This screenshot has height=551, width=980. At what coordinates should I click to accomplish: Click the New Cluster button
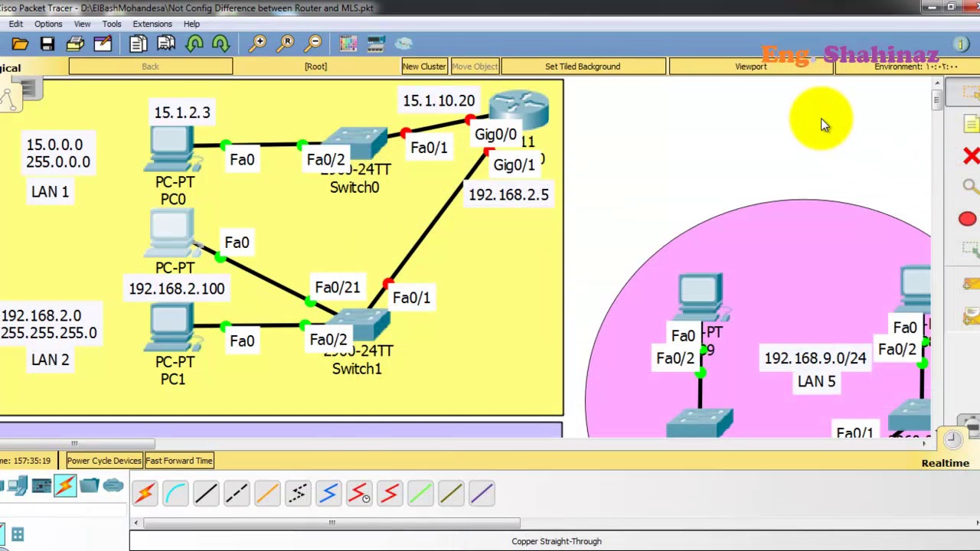[x=424, y=67]
